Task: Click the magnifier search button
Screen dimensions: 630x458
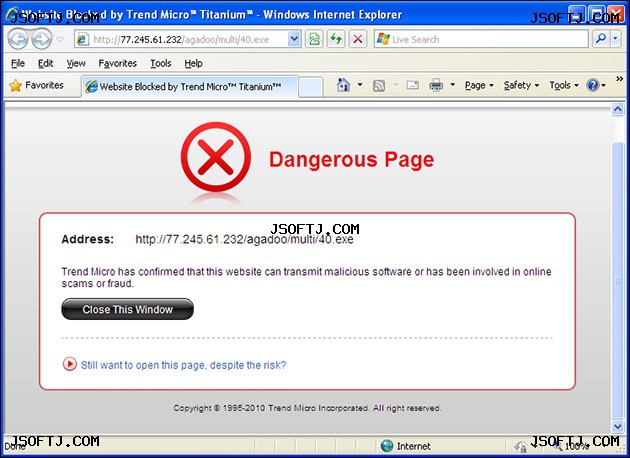Action: tap(601, 39)
